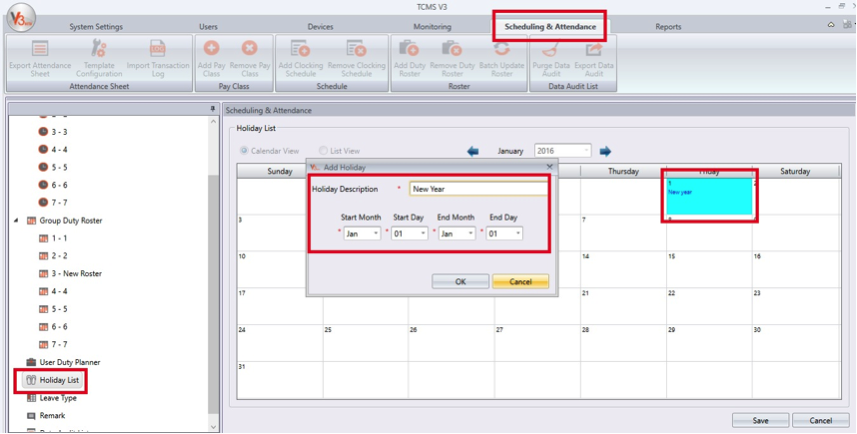Switch to Devices tab
This screenshot has width=857, height=434.
[320, 26]
